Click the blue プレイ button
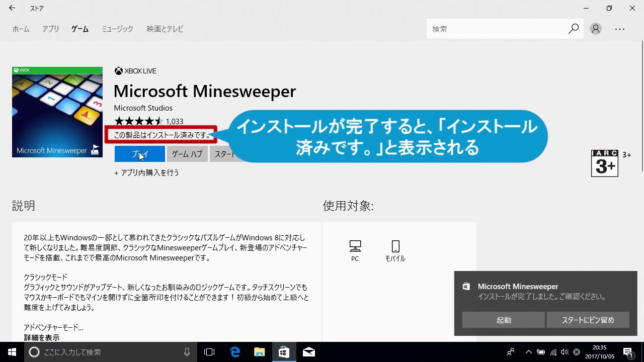This screenshot has width=644, height=362. click(x=139, y=154)
